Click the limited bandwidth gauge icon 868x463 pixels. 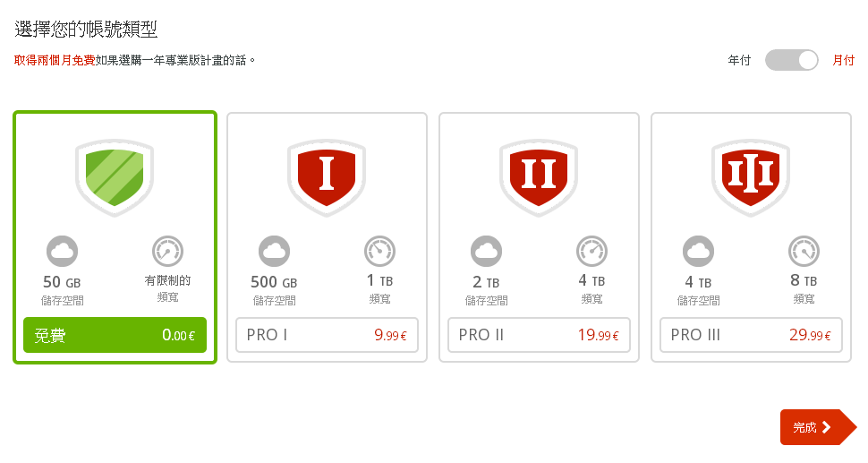(x=167, y=252)
